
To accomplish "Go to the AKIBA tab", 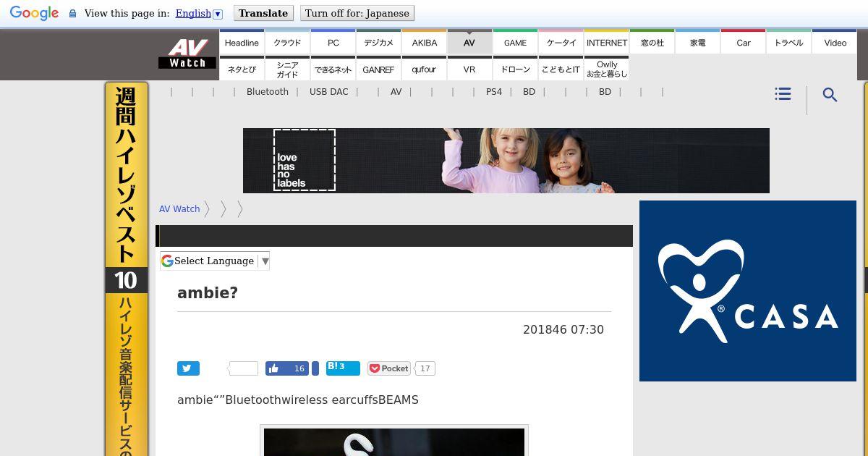I will pos(425,42).
